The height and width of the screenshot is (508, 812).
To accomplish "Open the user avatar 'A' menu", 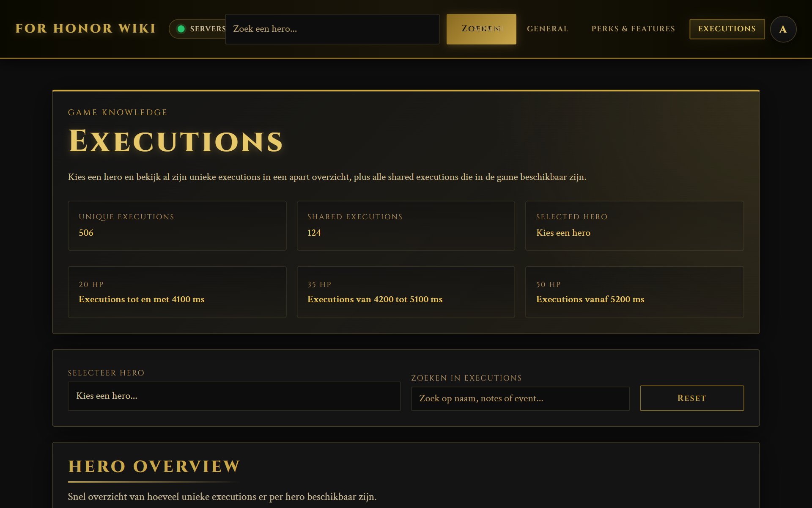I will click(x=783, y=29).
